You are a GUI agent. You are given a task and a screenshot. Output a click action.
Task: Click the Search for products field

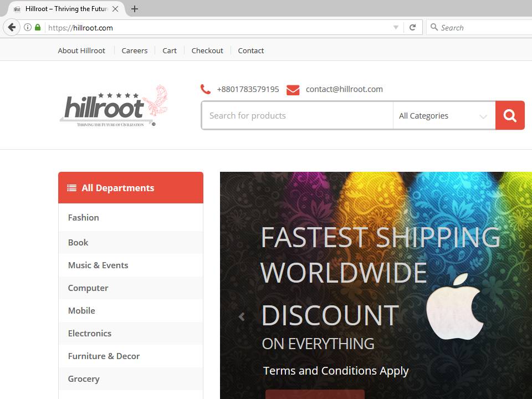point(297,116)
